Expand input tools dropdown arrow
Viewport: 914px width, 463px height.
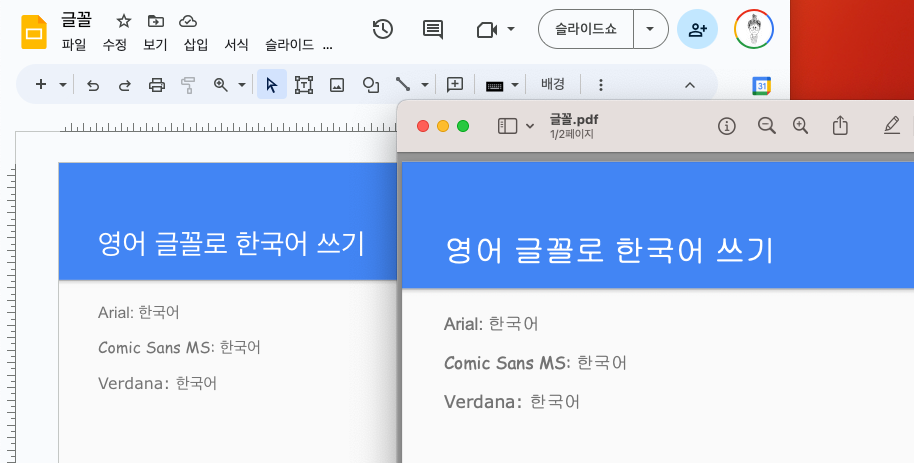515,85
